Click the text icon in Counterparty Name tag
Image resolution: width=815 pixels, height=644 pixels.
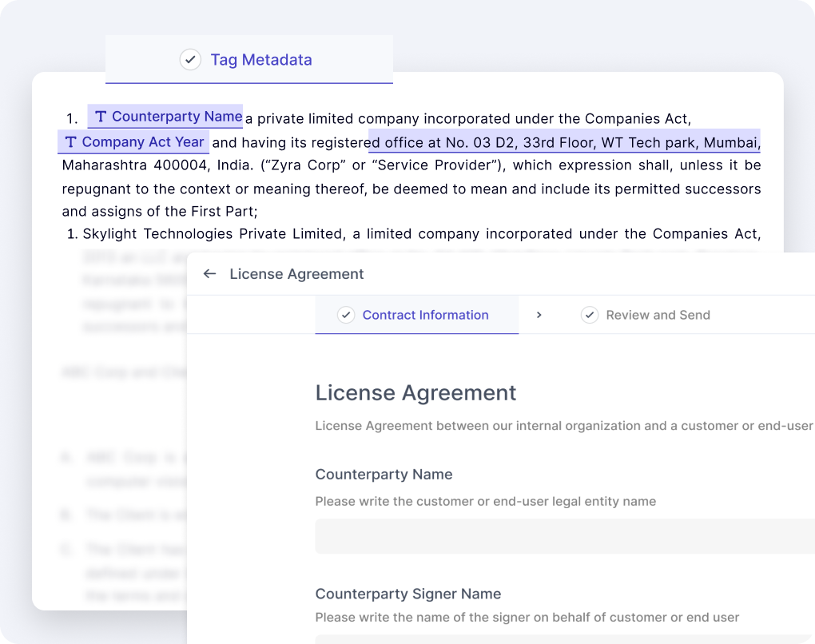coord(101,117)
